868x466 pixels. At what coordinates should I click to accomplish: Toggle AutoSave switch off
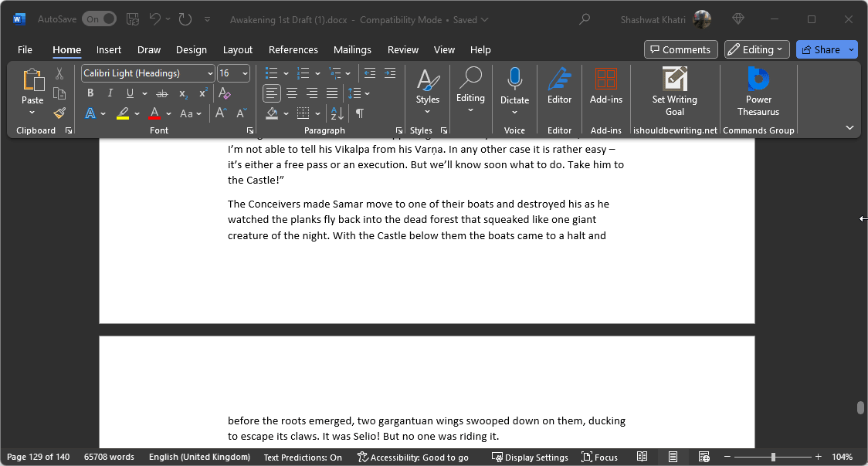(x=99, y=19)
